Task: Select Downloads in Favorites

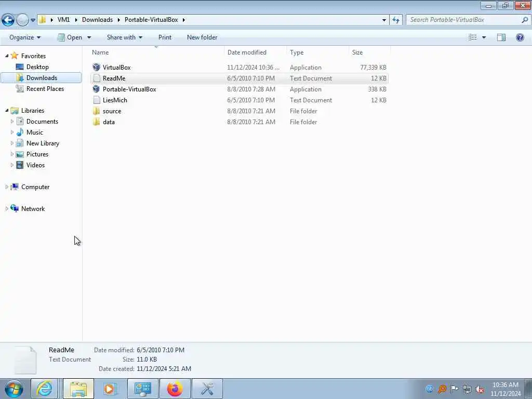Action: click(x=42, y=78)
